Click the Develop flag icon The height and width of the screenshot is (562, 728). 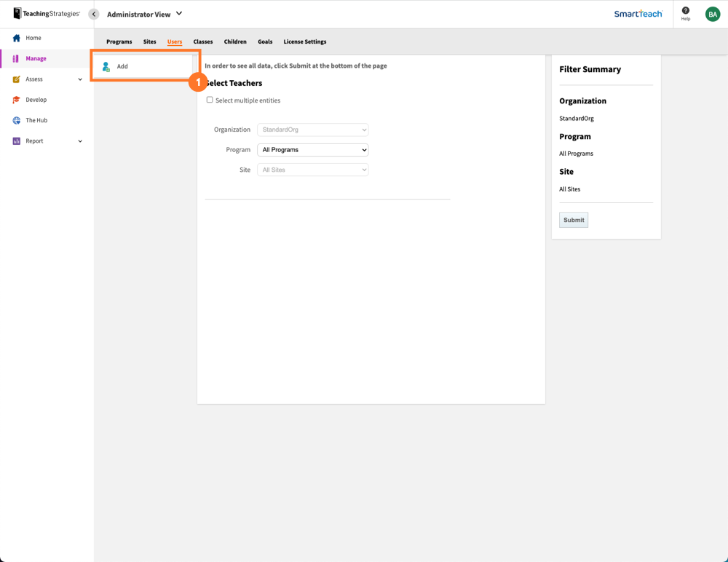(16, 99)
